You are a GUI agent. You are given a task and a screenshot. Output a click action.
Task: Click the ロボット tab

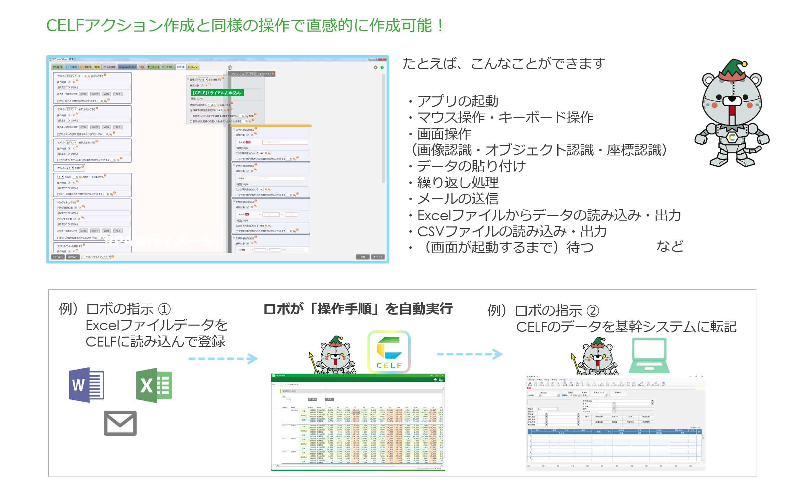click(181, 67)
